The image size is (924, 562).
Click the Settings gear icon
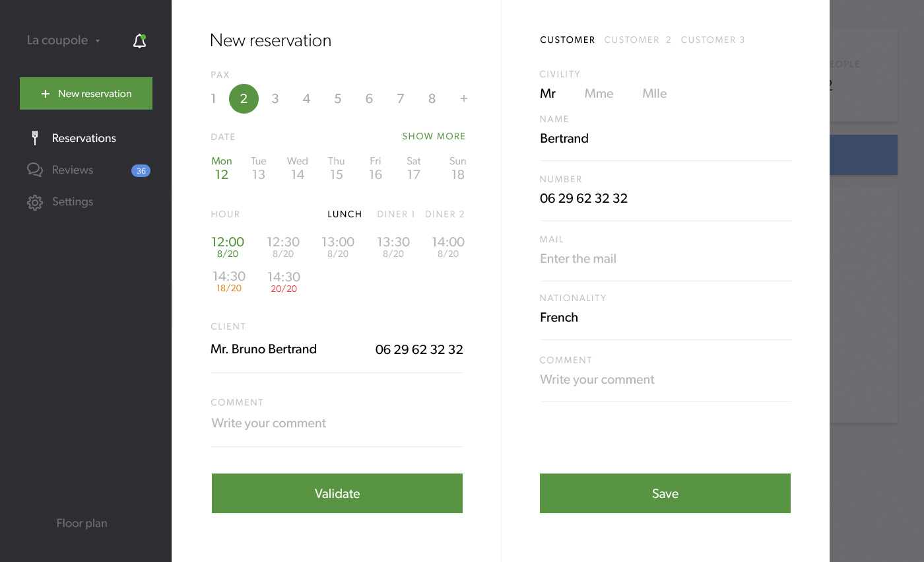pyautogui.click(x=35, y=202)
